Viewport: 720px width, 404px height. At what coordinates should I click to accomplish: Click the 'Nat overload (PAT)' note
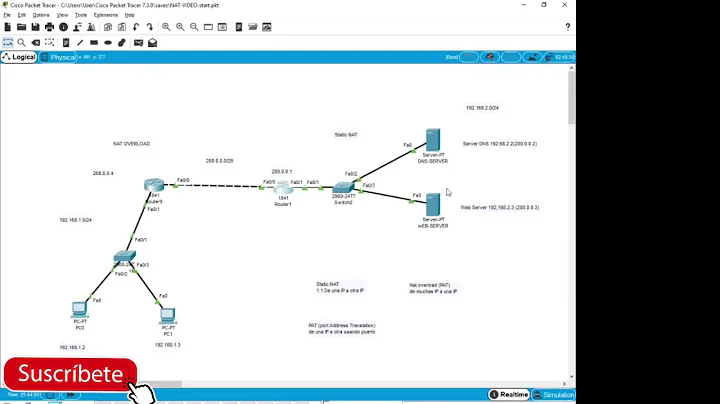(x=433, y=288)
